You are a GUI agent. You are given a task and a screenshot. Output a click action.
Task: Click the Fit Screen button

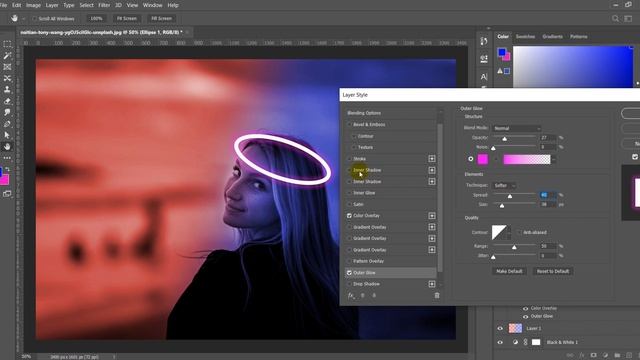pos(127,18)
